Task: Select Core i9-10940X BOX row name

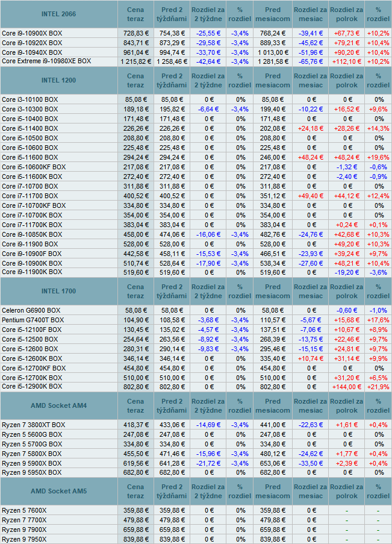Action: 32,53
